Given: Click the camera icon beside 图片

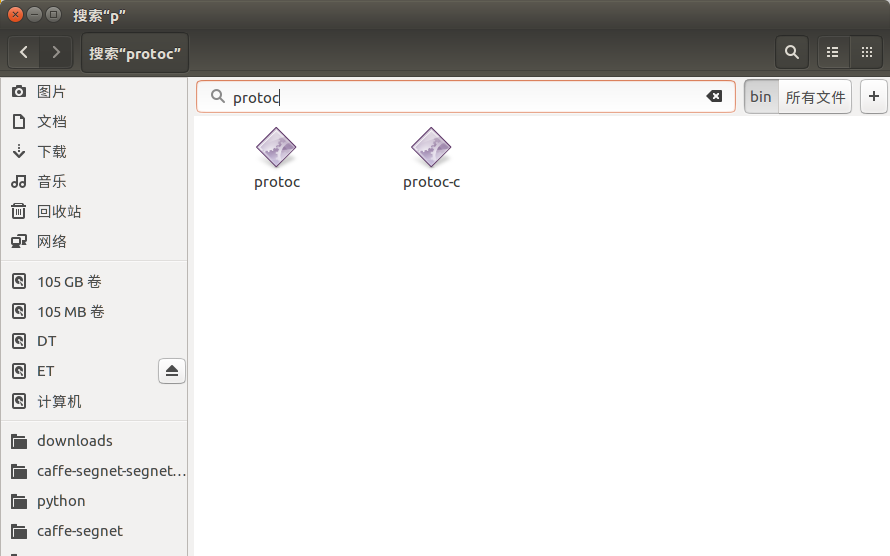Looking at the screenshot, I should 19,91.
